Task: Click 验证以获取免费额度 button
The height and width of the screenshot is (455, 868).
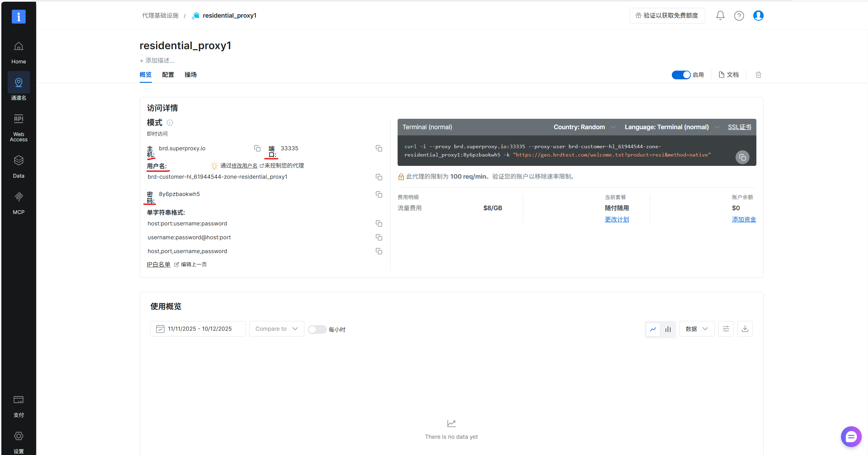Action: [x=667, y=16]
